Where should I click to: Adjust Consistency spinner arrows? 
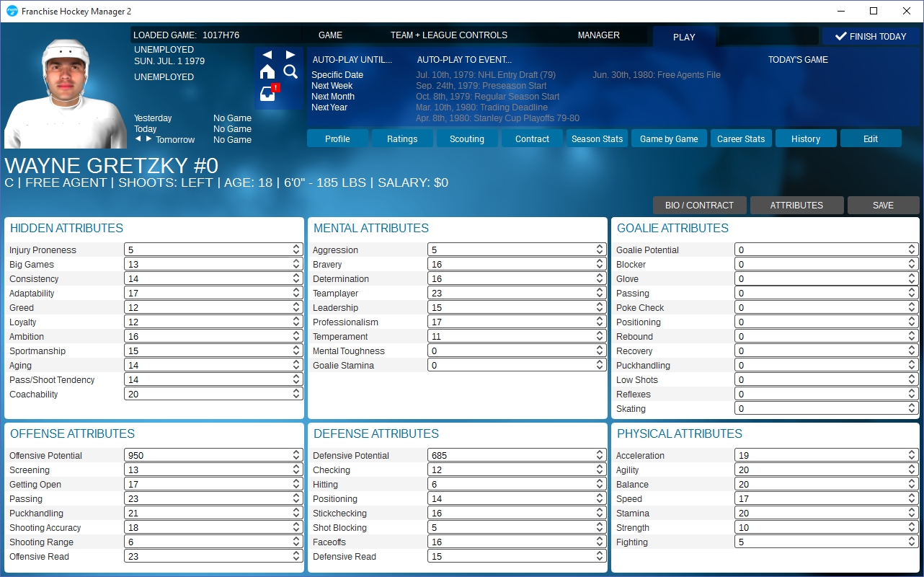click(296, 278)
